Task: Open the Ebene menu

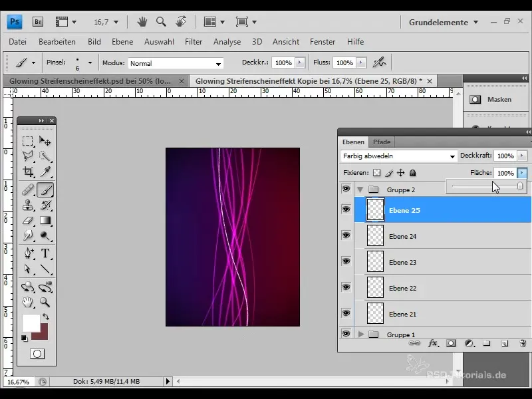Action: (x=122, y=42)
